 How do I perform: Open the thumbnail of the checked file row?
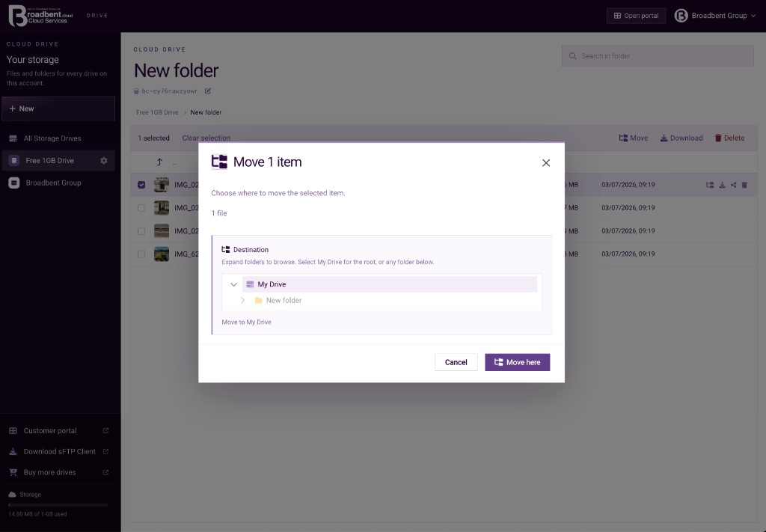tap(162, 185)
